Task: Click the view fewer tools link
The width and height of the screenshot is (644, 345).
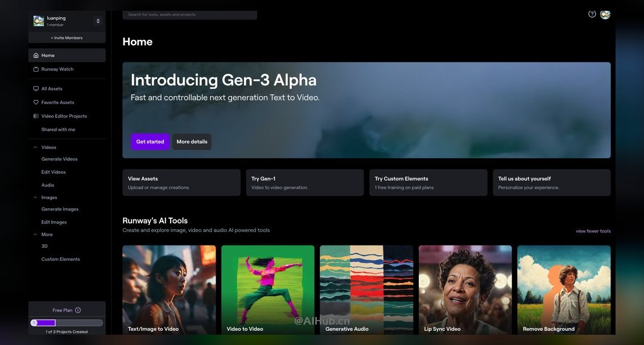Action: coord(593,231)
